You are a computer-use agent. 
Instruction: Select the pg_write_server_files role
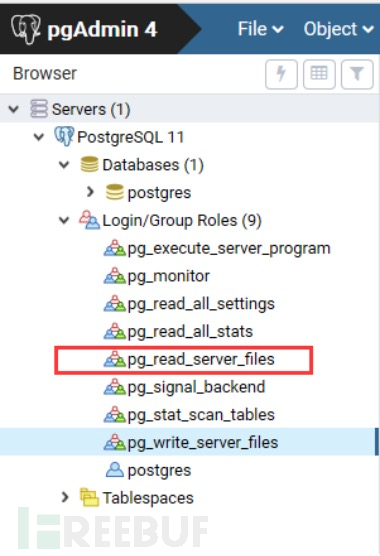tap(203, 443)
